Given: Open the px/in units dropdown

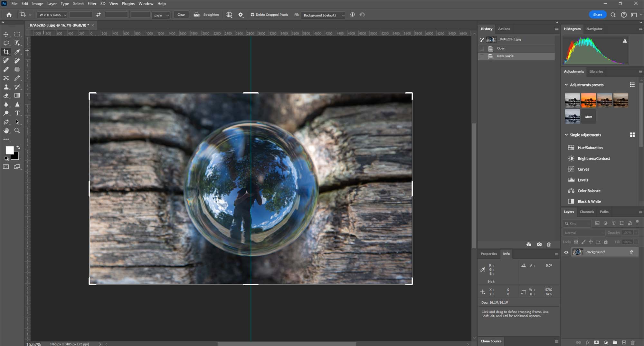Looking at the screenshot, I should coord(161,15).
